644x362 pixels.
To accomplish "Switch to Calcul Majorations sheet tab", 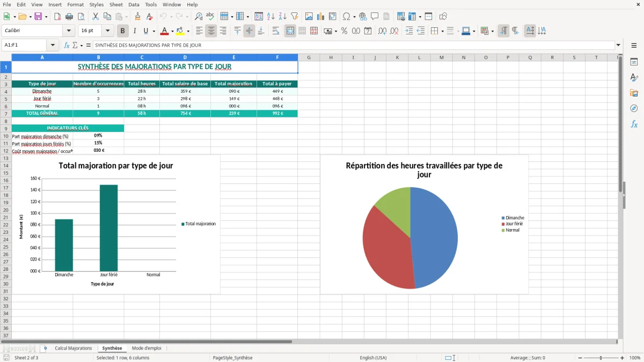I will 74,349.
